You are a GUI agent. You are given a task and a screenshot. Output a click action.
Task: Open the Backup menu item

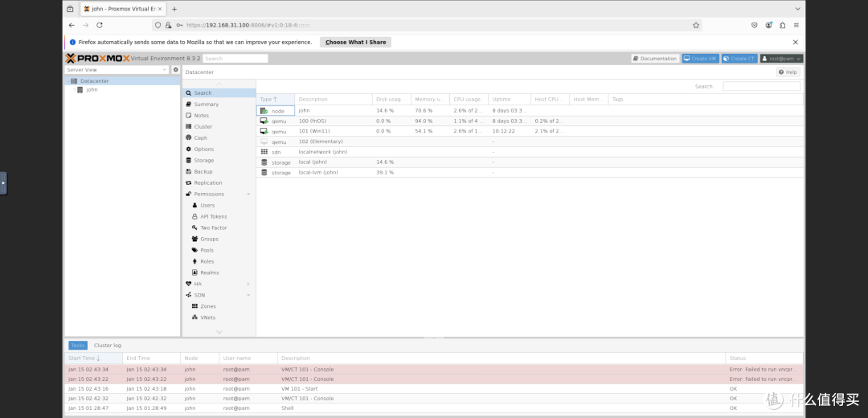pos(219,172)
